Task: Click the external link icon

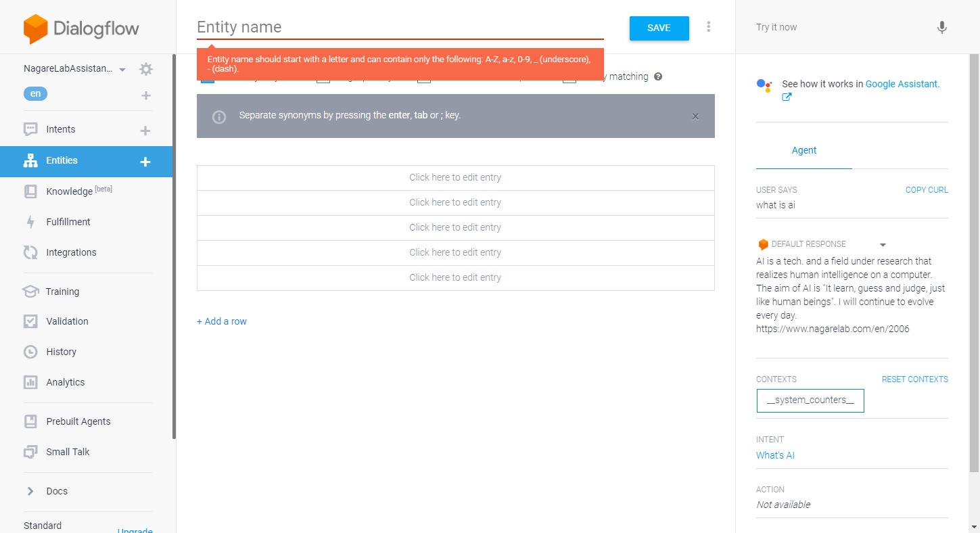Action: (787, 97)
